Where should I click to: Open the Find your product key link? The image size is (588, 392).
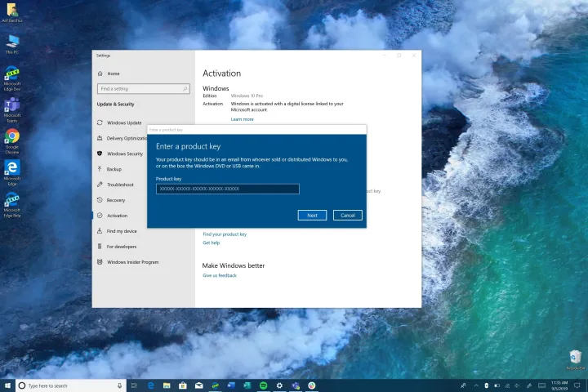pos(225,234)
